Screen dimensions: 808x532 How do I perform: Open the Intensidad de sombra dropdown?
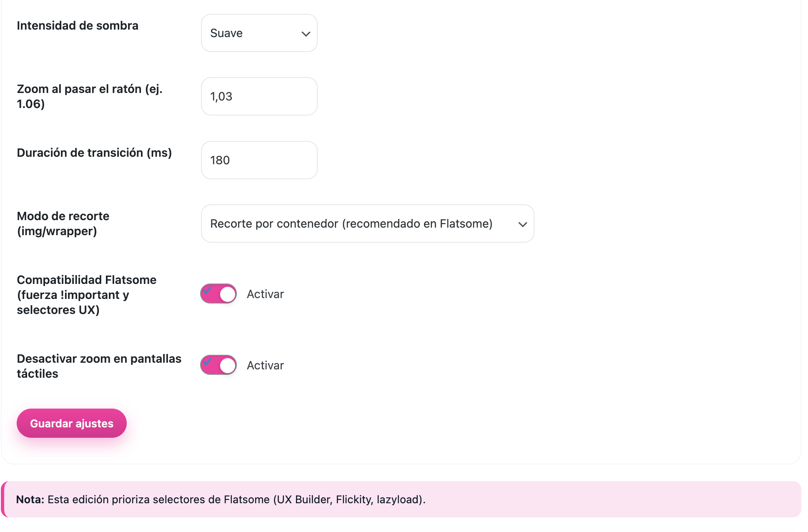[259, 33]
